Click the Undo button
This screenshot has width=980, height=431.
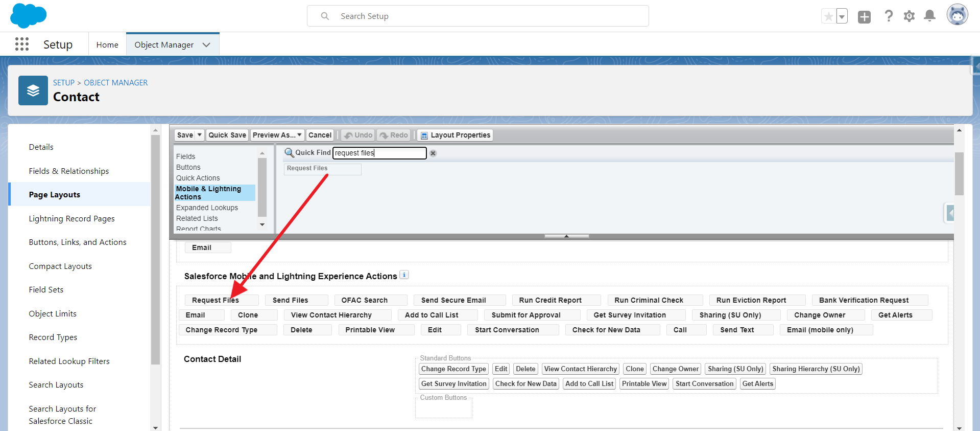(358, 135)
